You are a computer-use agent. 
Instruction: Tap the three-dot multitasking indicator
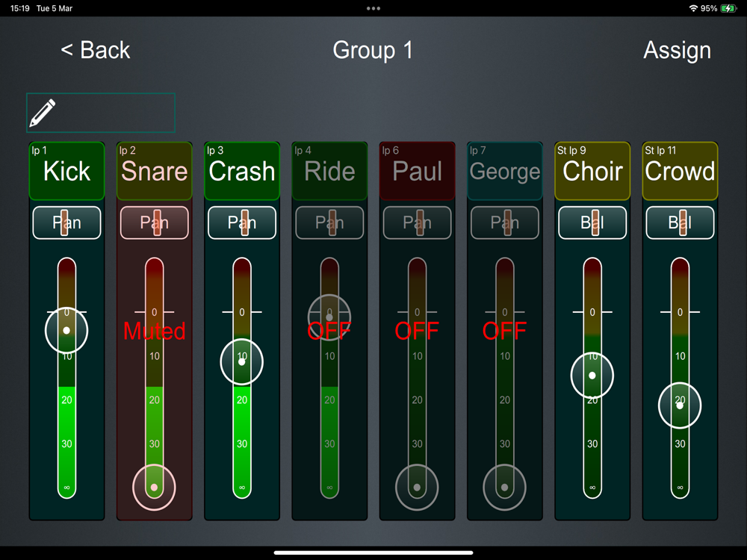click(x=373, y=8)
